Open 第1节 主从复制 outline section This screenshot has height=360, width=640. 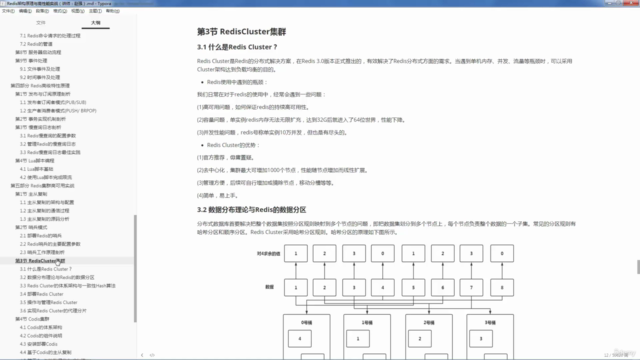(31, 194)
